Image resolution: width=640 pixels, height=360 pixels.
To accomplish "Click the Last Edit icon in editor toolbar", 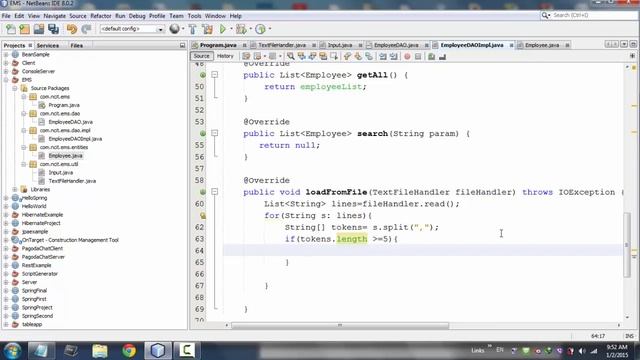I will (x=246, y=56).
